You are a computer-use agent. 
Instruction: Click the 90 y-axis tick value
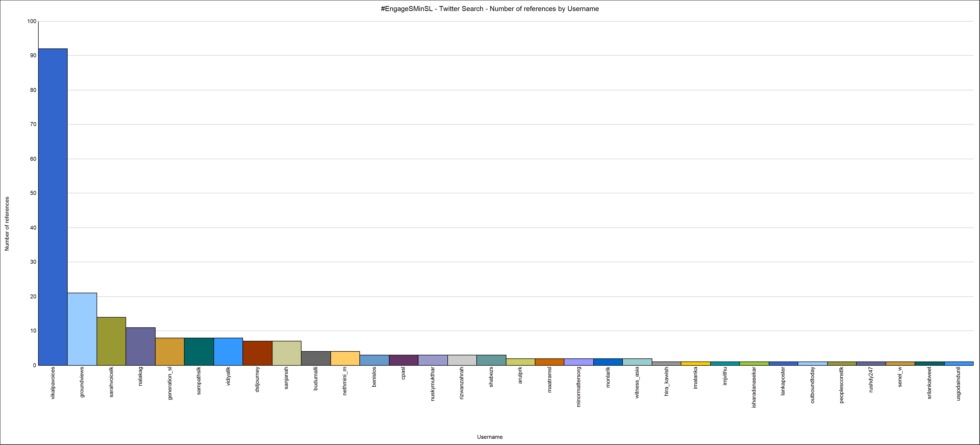point(33,56)
